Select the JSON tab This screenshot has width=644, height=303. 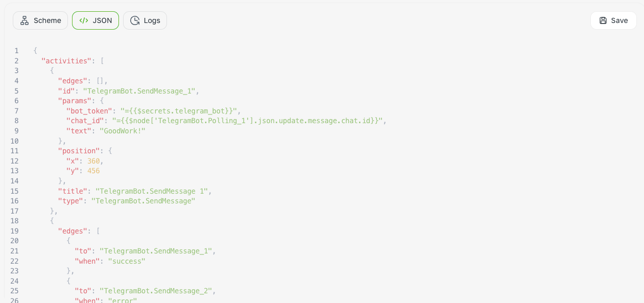[96, 20]
